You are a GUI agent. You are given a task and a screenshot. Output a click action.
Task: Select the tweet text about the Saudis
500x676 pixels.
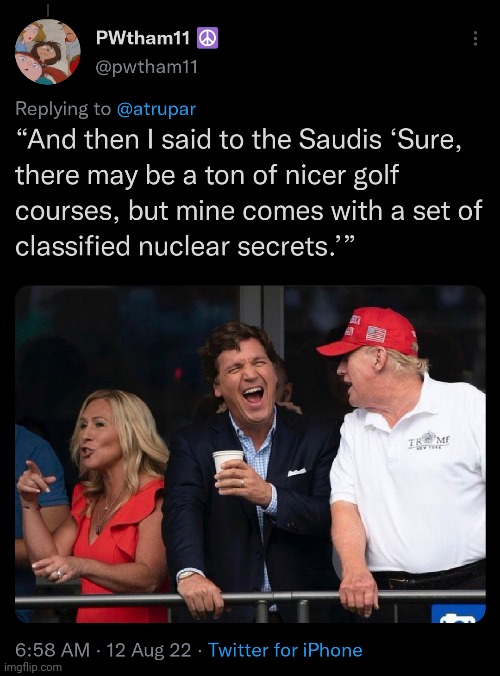[249, 193]
